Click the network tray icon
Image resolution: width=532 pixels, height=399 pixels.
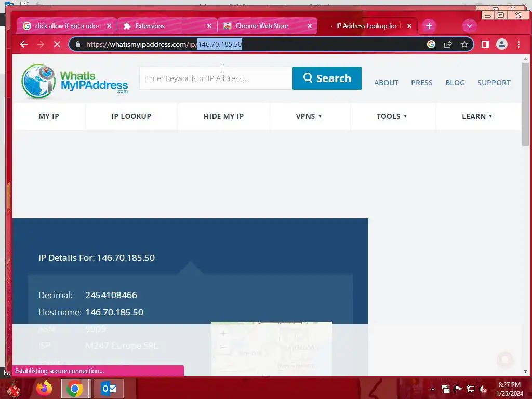[471, 389]
